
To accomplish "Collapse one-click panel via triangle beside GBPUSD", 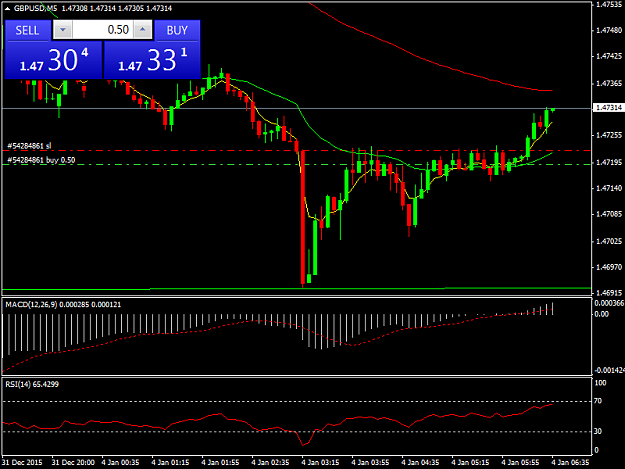I will [7, 8].
